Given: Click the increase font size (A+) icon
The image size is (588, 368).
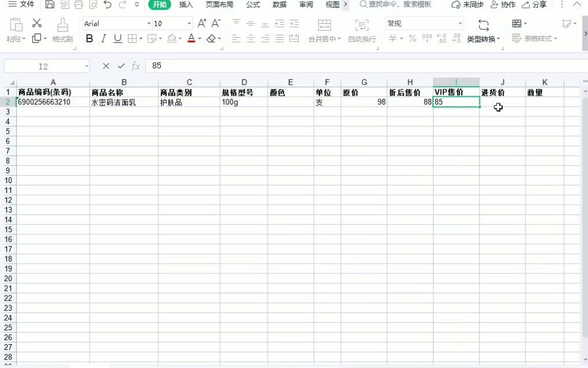Looking at the screenshot, I should (203, 23).
